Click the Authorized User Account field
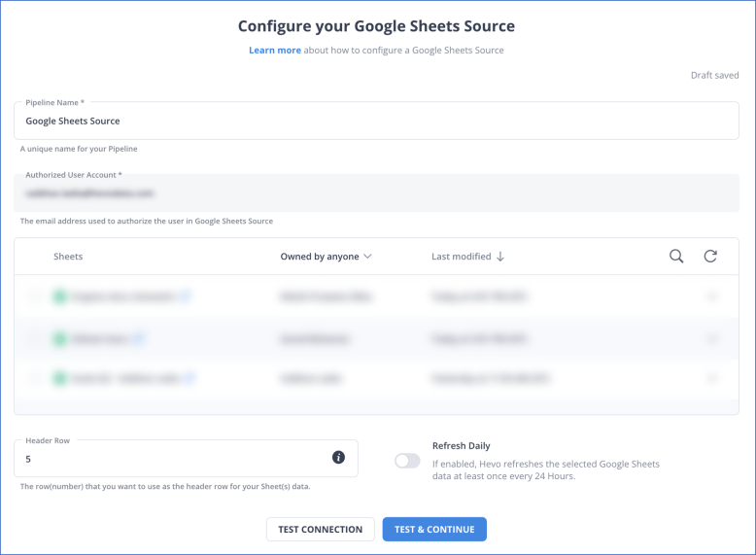The image size is (756, 555). pos(376,192)
